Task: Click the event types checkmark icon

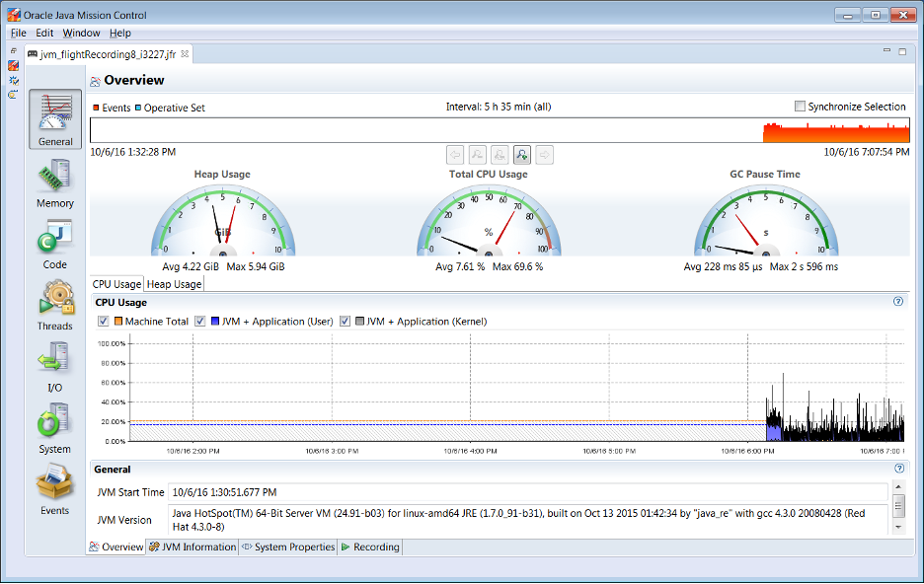Action: (14, 81)
